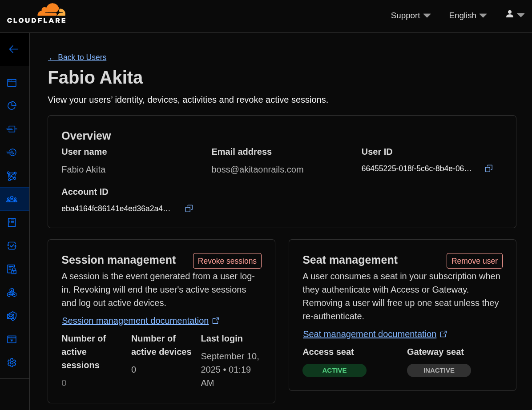Screen dimensions: 532x410
Task: Click the ACTIVE Access seat badge
Action: 335,370
